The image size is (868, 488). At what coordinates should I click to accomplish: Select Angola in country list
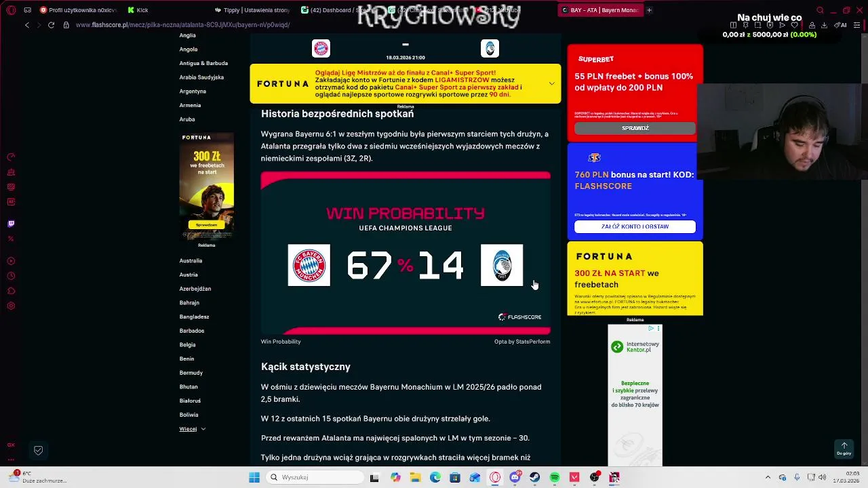click(x=189, y=49)
